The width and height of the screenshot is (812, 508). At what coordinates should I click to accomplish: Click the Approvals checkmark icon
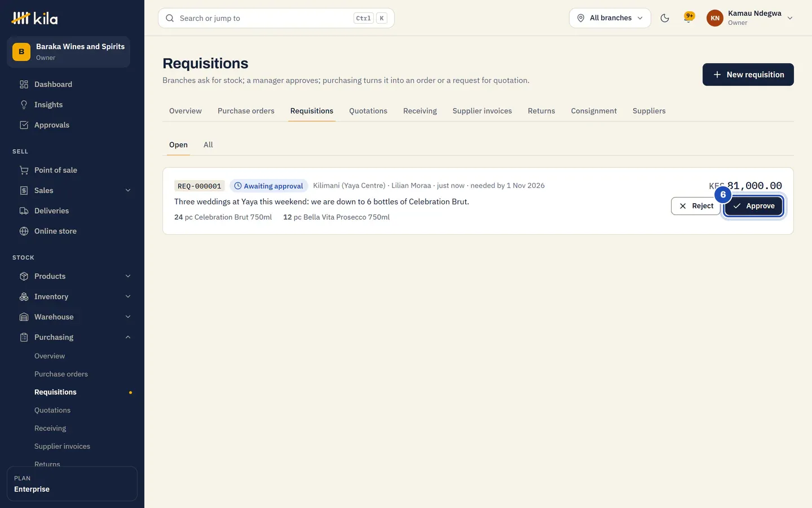[24, 125]
